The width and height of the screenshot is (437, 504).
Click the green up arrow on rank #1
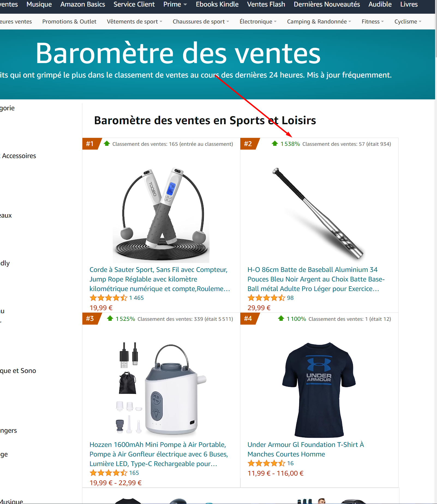107,143
